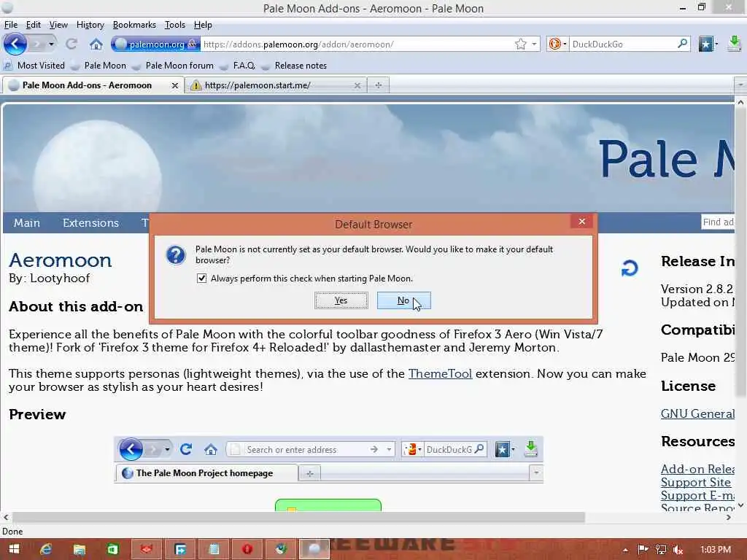This screenshot has height=560, width=747.
Task: Open the URL bar history dropdown arrow
Action: tap(534, 44)
